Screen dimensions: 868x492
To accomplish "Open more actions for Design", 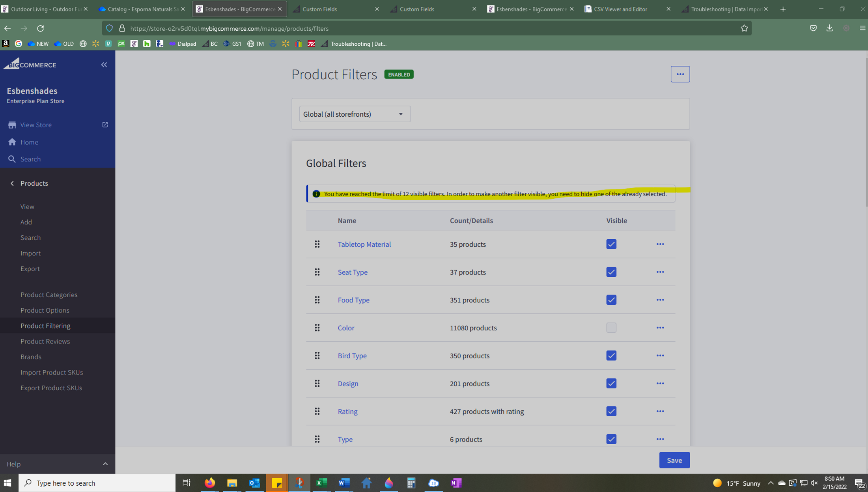I will point(660,384).
